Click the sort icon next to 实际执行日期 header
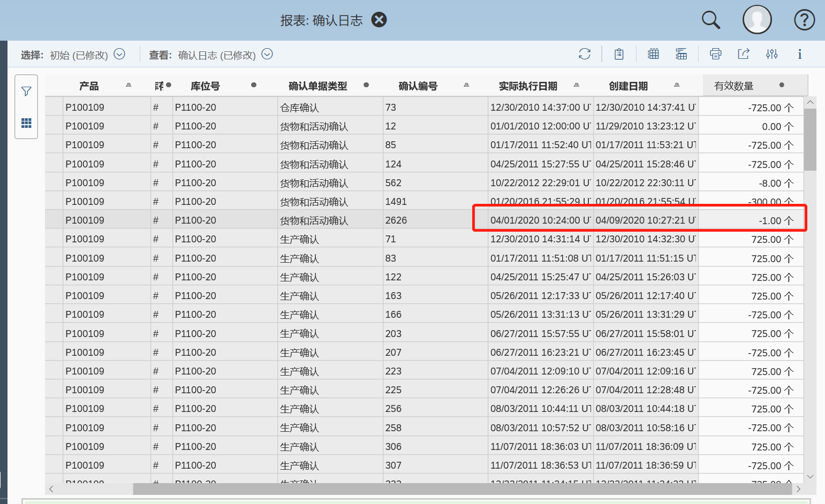The width and height of the screenshot is (825, 504). [x=577, y=85]
